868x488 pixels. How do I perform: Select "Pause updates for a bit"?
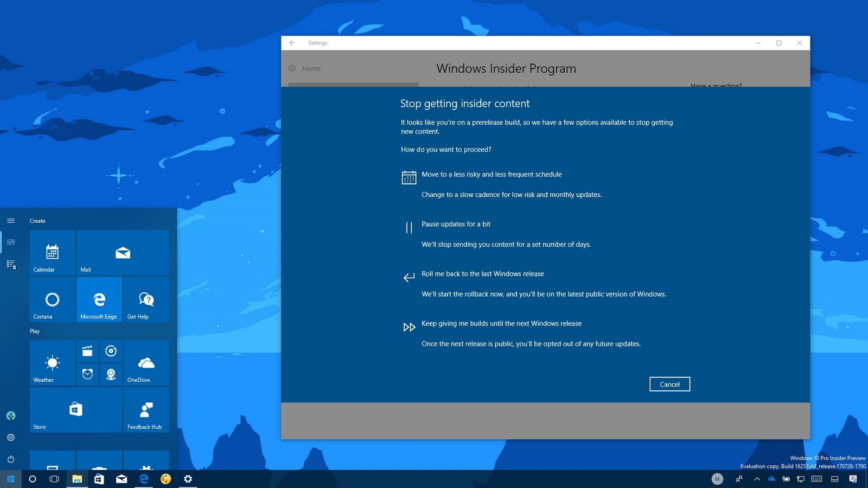(456, 224)
